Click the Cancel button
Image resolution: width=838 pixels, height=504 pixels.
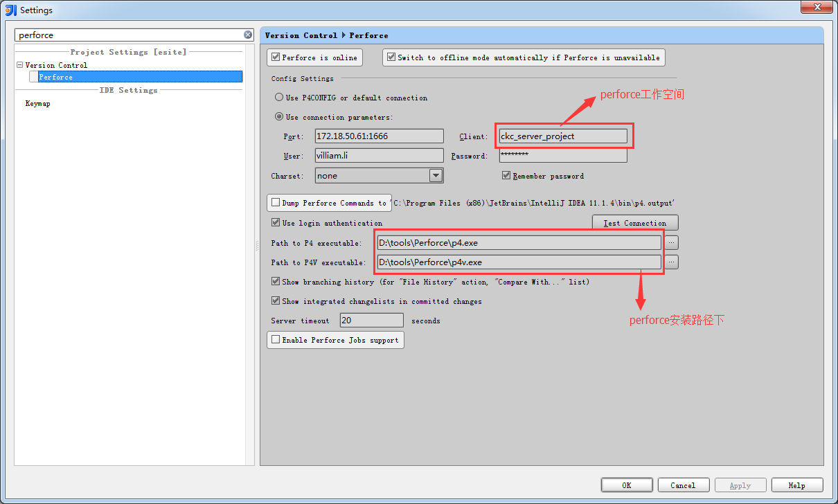point(684,485)
